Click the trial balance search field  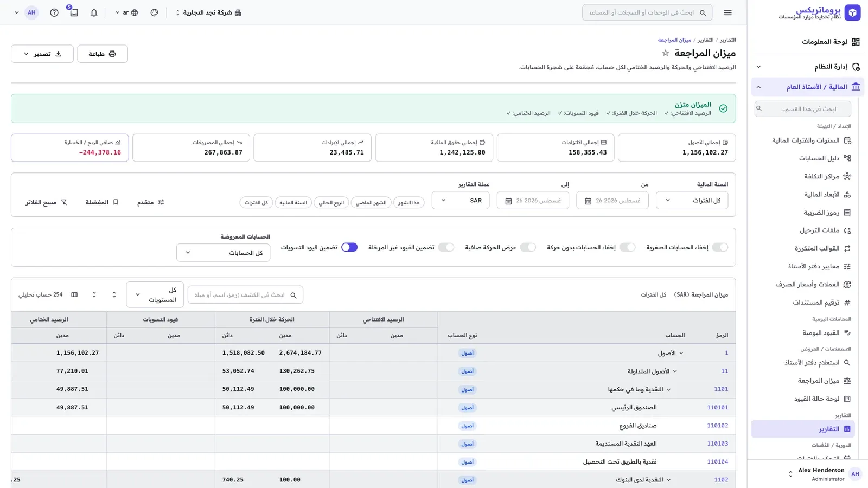[245, 295]
